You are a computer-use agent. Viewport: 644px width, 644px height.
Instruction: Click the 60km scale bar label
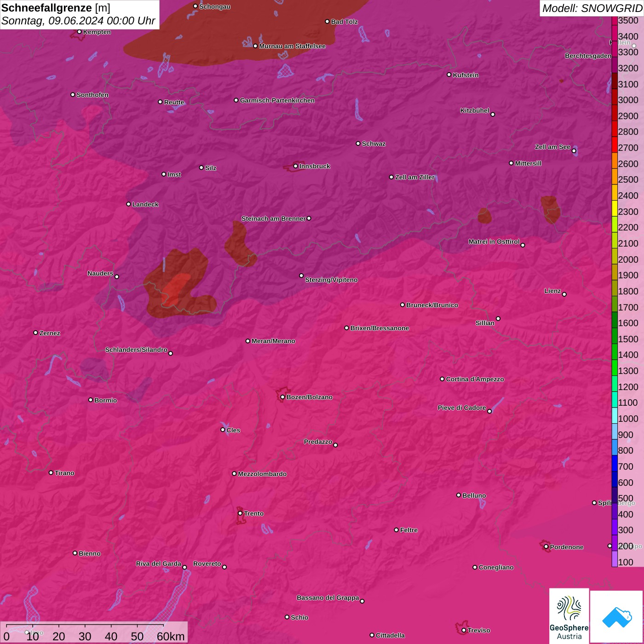pyautogui.click(x=171, y=636)
